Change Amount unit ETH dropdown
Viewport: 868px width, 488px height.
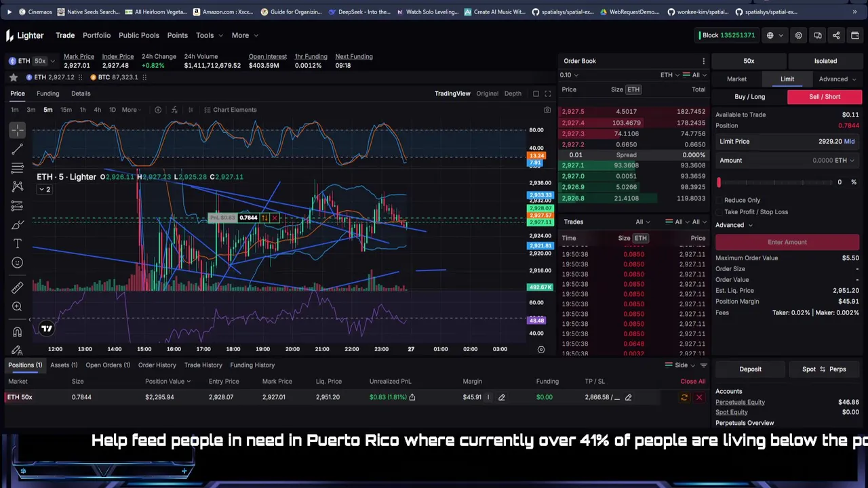(x=845, y=161)
